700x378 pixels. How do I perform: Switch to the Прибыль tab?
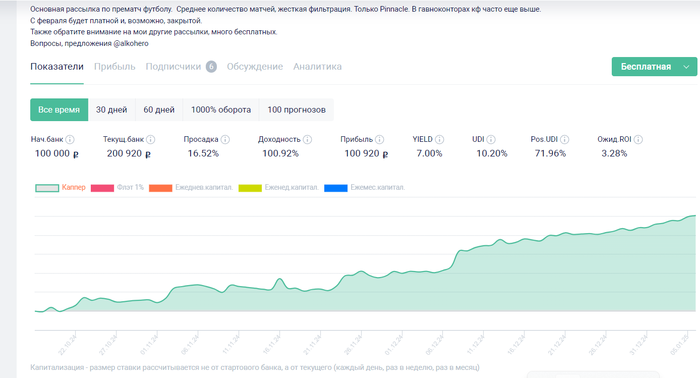pos(114,66)
